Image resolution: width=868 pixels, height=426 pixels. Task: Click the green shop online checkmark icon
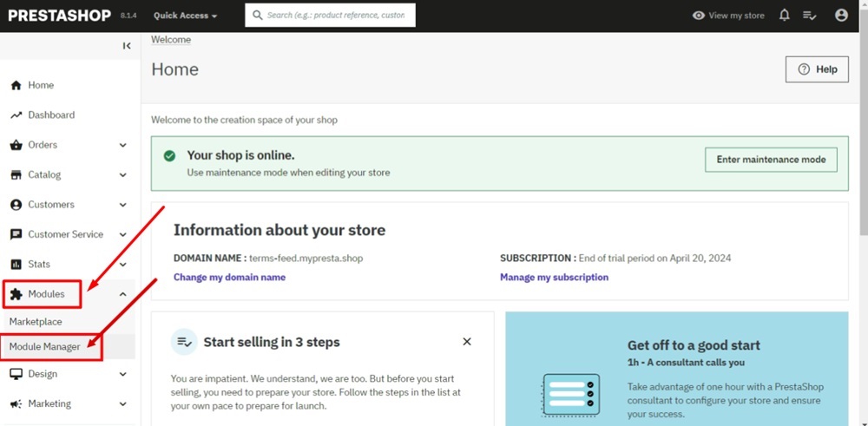click(x=169, y=156)
